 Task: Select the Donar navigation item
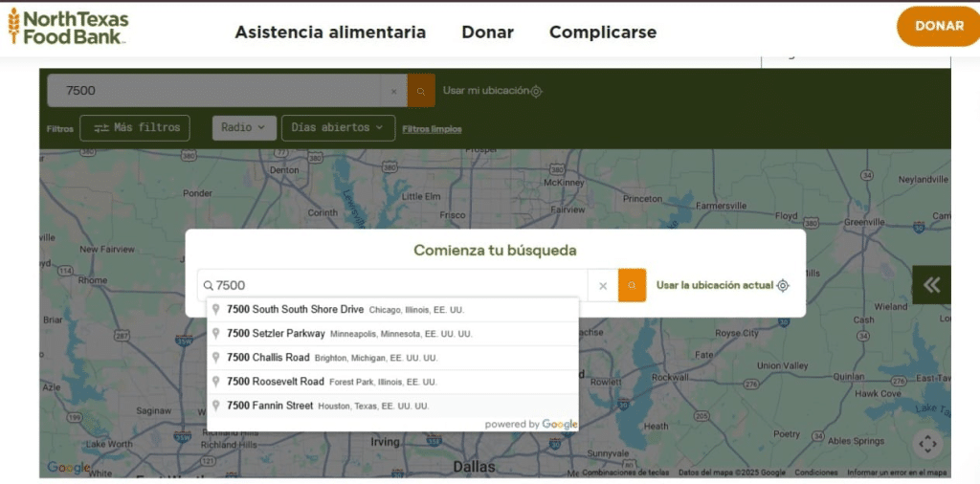point(487,32)
